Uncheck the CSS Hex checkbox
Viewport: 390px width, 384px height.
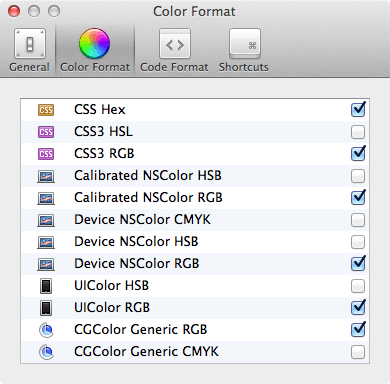coord(358,110)
